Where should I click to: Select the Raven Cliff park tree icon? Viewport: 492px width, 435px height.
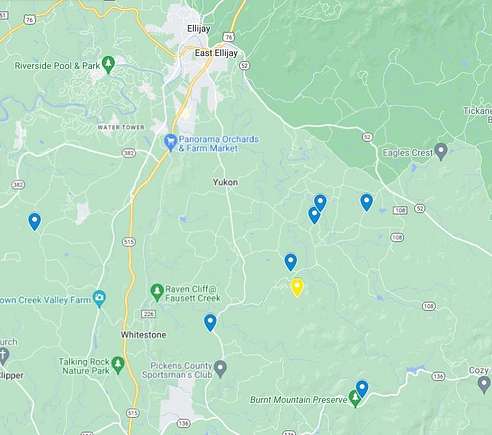click(x=157, y=292)
